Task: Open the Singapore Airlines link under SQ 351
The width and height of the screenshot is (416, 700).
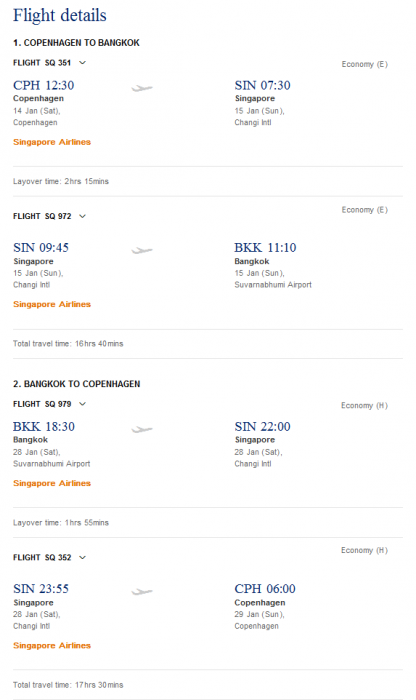Action: (x=52, y=142)
